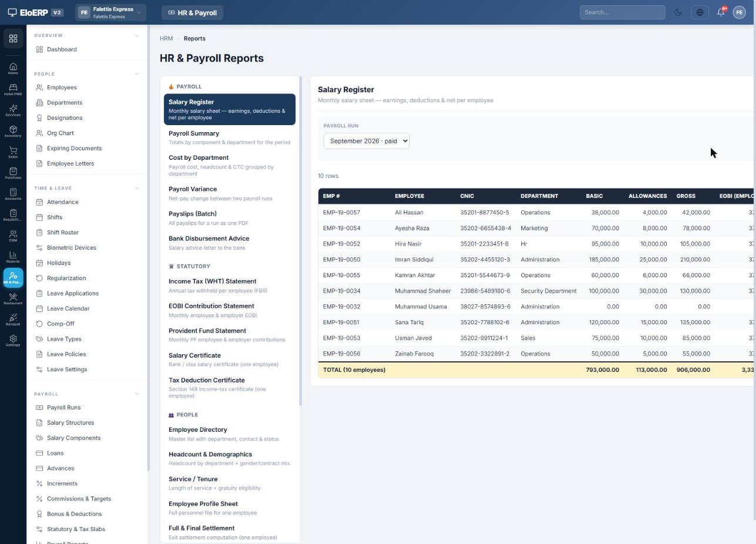
Task: Open the Accounts module icon
Action: pyautogui.click(x=13, y=194)
